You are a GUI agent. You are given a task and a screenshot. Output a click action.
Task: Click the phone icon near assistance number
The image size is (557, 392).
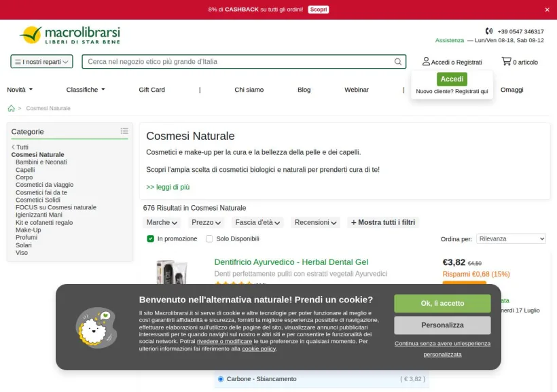coord(489,31)
